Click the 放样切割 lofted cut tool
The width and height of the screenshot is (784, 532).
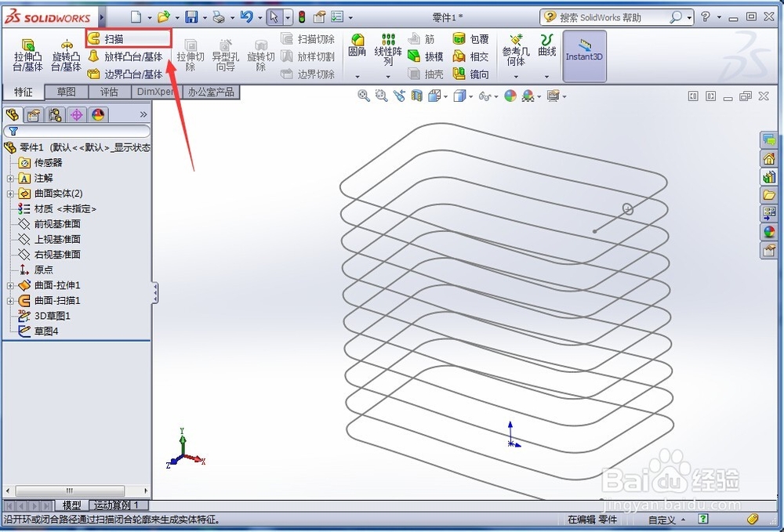[307, 56]
